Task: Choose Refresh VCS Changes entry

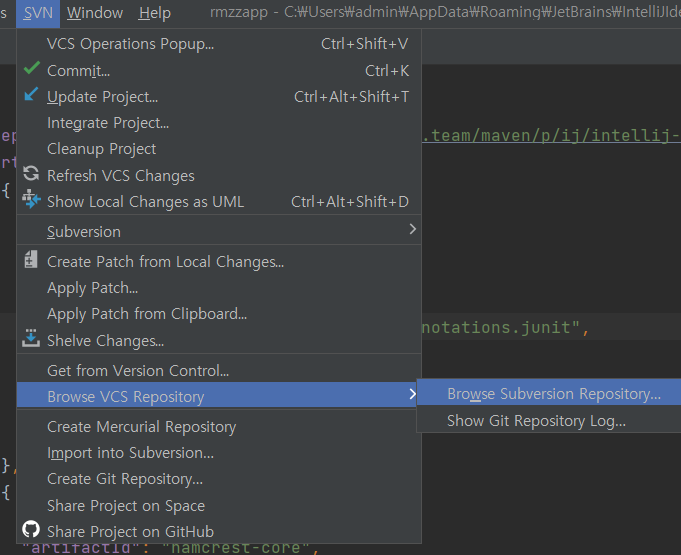Action: (219, 175)
